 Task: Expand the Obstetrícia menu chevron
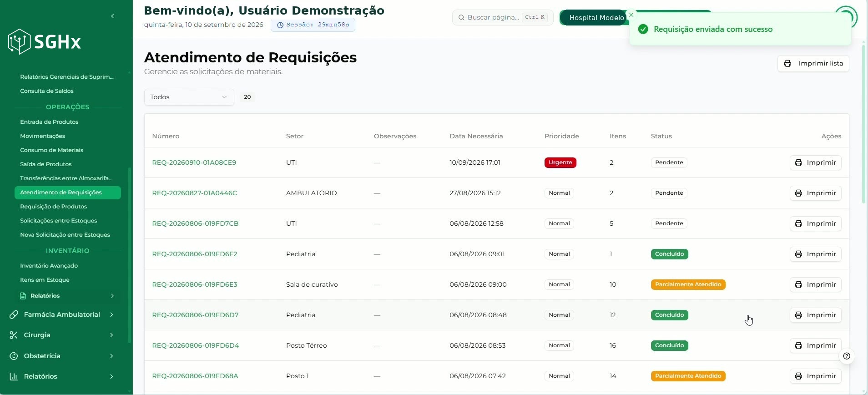tap(111, 356)
